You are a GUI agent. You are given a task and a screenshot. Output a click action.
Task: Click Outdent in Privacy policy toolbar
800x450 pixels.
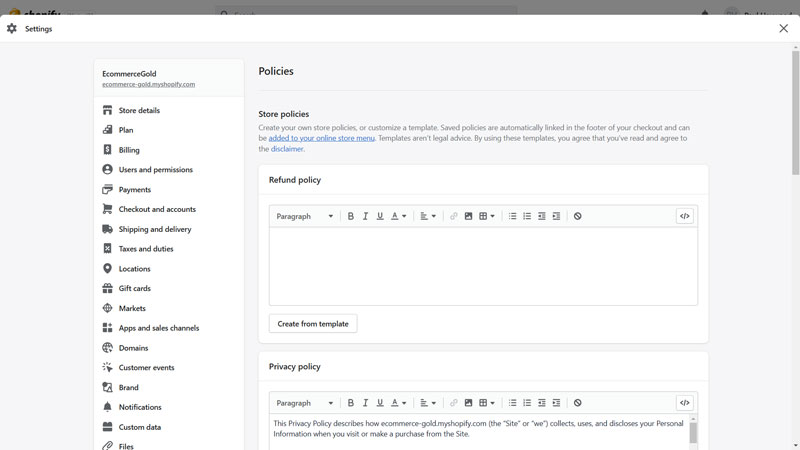(542, 403)
